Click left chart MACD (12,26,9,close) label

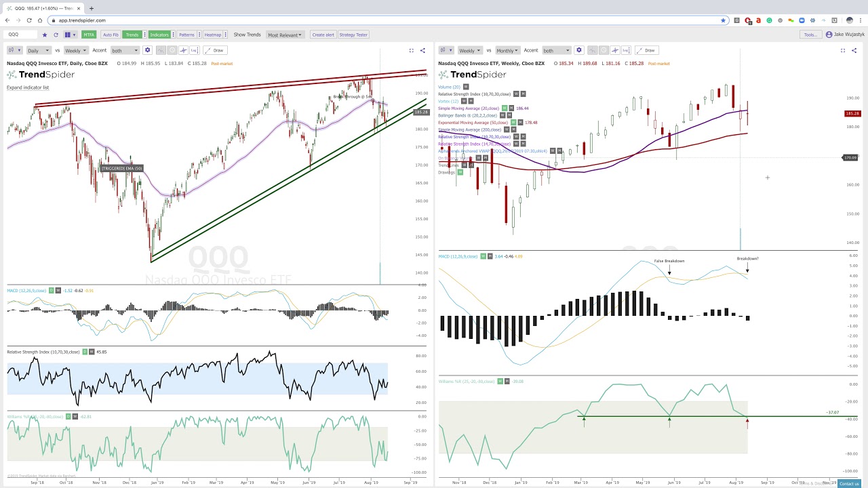pos(26,290)
